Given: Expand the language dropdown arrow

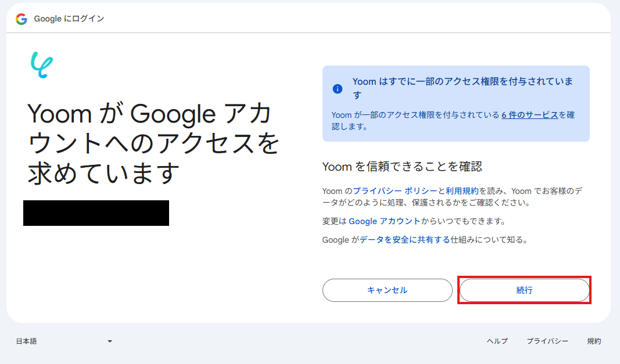Looking at the screenshot, I should 110,341.
